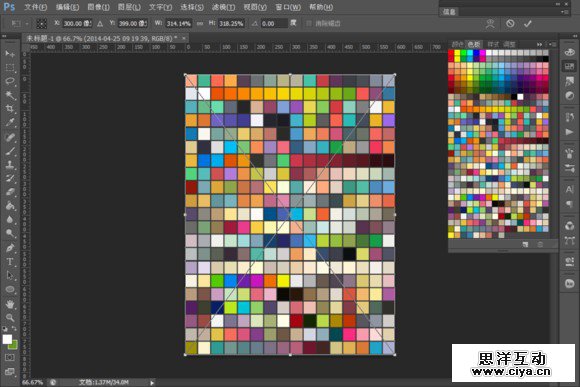The width and height of the screenshot is (580, 387).
Task: Open the 视图(V) menu
Action: click(x=255, y=7)
